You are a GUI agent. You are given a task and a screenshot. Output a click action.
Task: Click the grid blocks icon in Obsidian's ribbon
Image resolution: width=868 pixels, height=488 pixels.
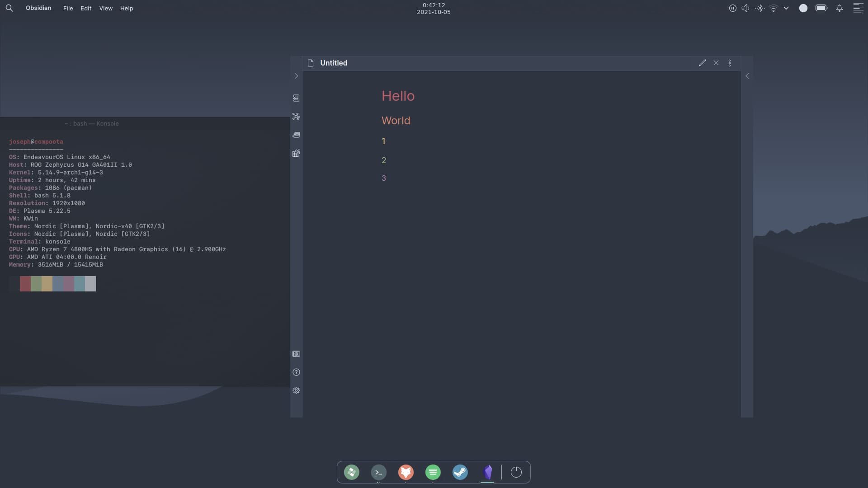(296, 154)
